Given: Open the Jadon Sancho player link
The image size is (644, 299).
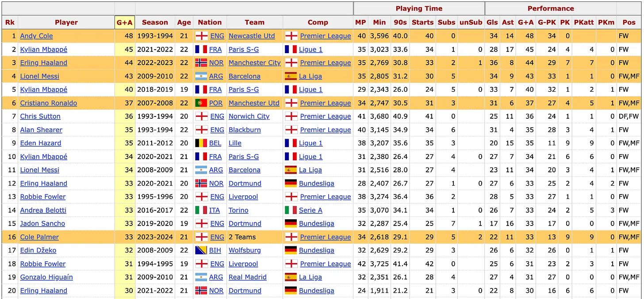Looking at the screenshot, I should (x=42, y=223).
